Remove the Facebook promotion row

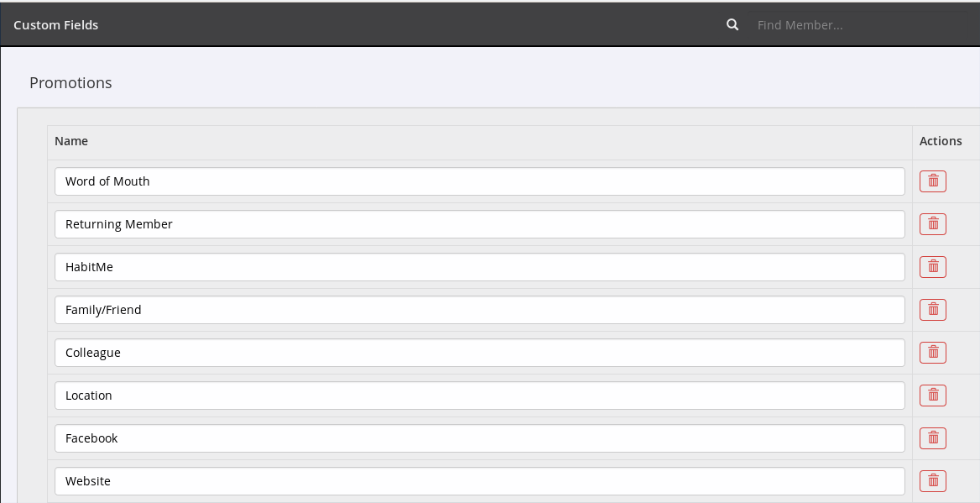coord(932,438)
